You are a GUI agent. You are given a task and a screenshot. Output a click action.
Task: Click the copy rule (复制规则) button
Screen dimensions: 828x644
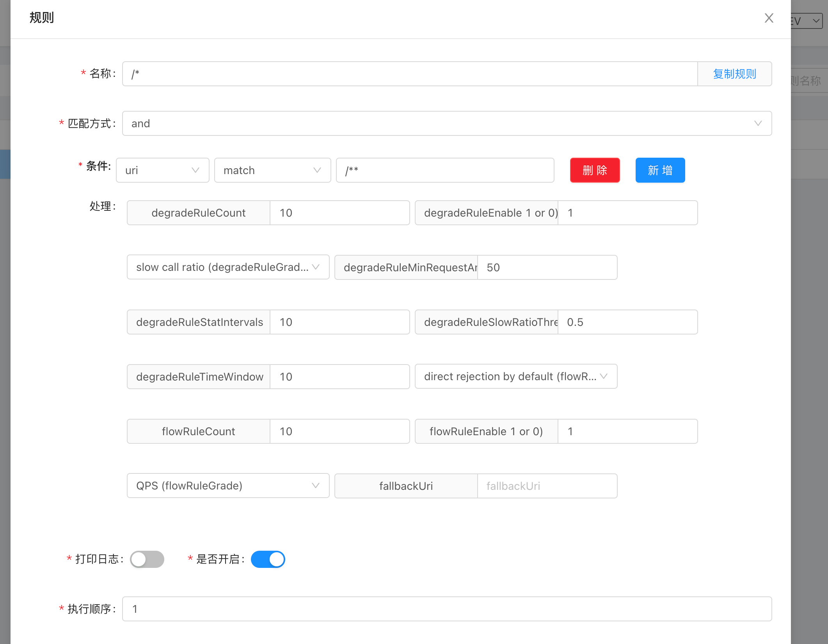tap(734, 74)
